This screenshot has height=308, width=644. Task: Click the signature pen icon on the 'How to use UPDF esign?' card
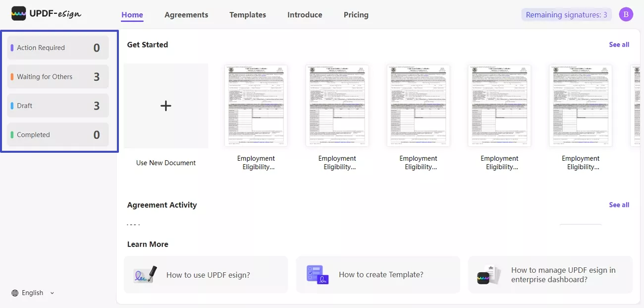point(145,274)
